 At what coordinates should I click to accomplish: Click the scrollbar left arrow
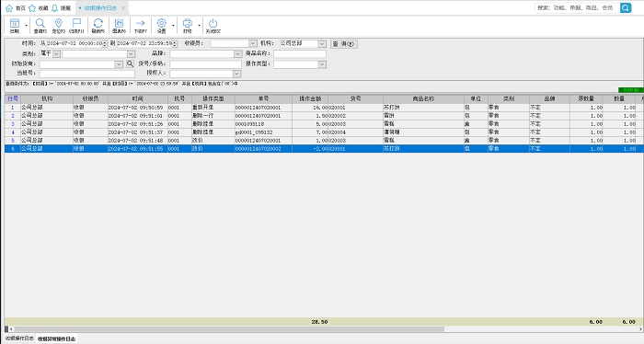click(11, 328)
